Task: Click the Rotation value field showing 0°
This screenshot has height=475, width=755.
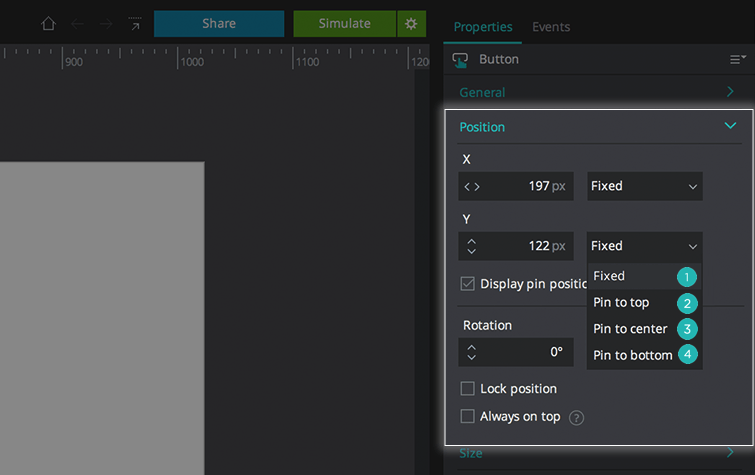Action: pos(516,352)
